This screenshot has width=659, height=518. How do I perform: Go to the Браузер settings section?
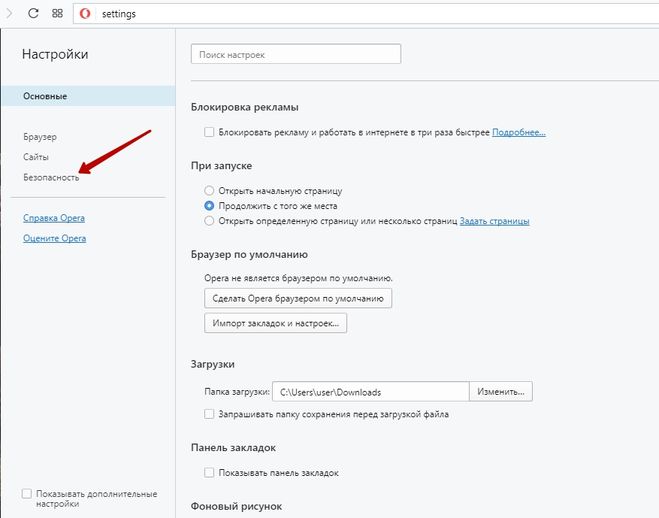pos(40,137)
